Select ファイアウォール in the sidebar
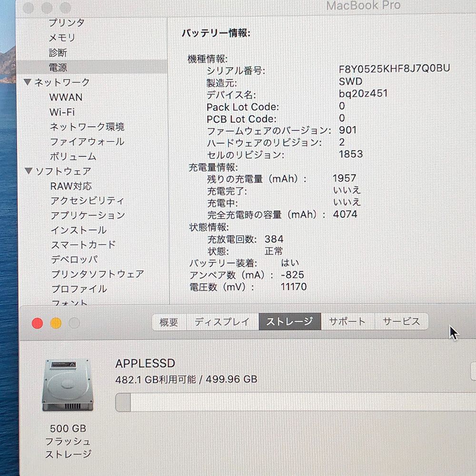Viewport: 476px width, 476px height. coord(87,141)
